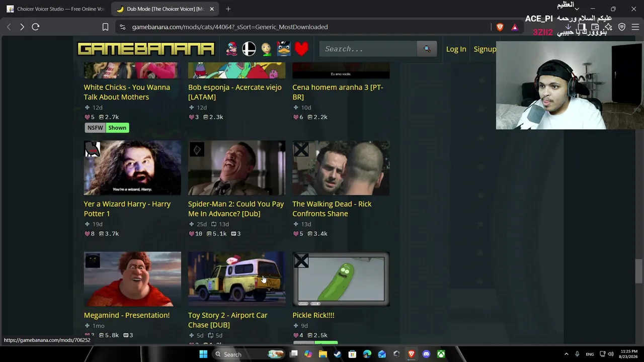The width and height of the screenshot is (644, 362).
Task: Go back to the previous page
Action: pyautogui.click(x=9, y=27)
